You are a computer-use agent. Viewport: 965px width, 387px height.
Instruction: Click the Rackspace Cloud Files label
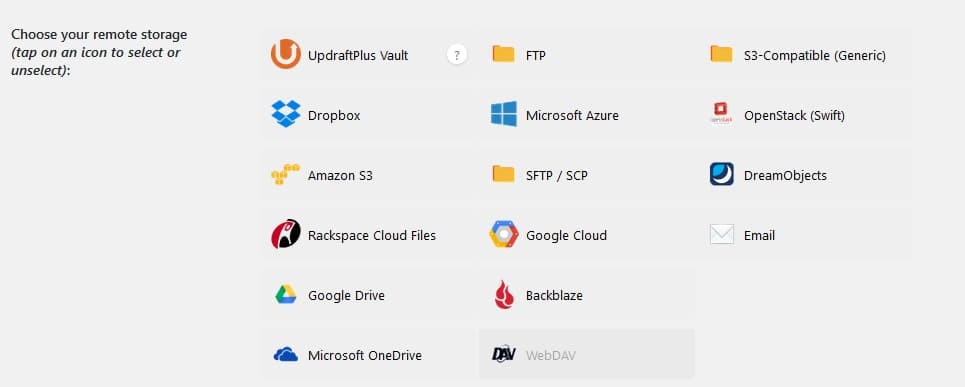click(x=372, y=236)
